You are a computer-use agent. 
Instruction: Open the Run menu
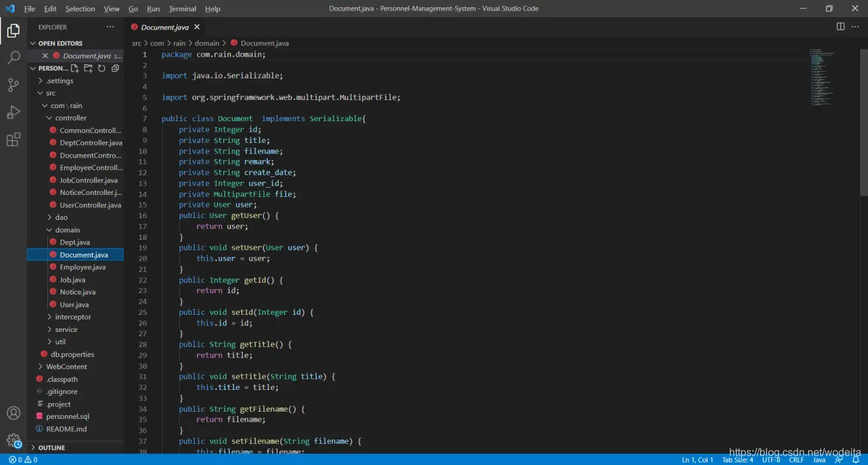click(153, 9)
